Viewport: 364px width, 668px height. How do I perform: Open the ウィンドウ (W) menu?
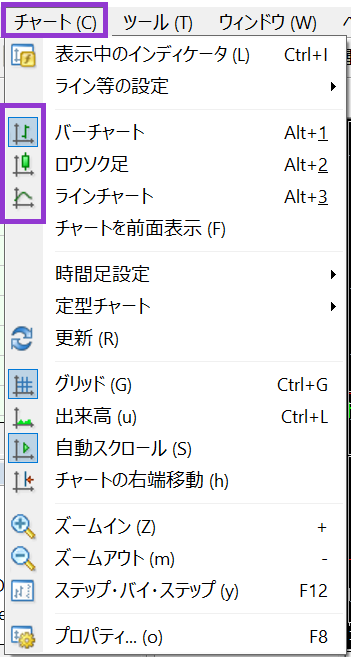pyautogui.click(x=268, y=22)
